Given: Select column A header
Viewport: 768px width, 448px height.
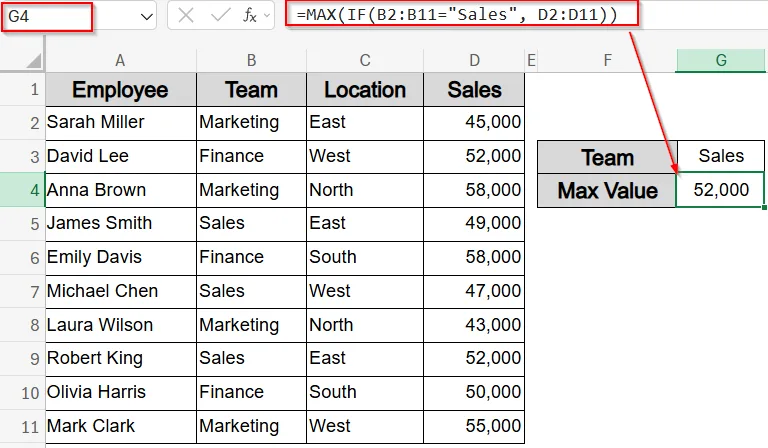Looking at the screenshot, I should [120, 60].
